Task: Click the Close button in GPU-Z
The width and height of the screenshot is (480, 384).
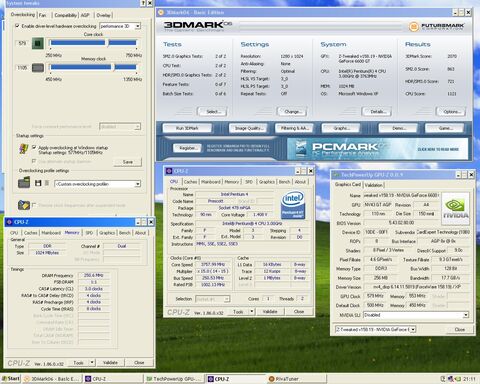Action: [460, 329]
